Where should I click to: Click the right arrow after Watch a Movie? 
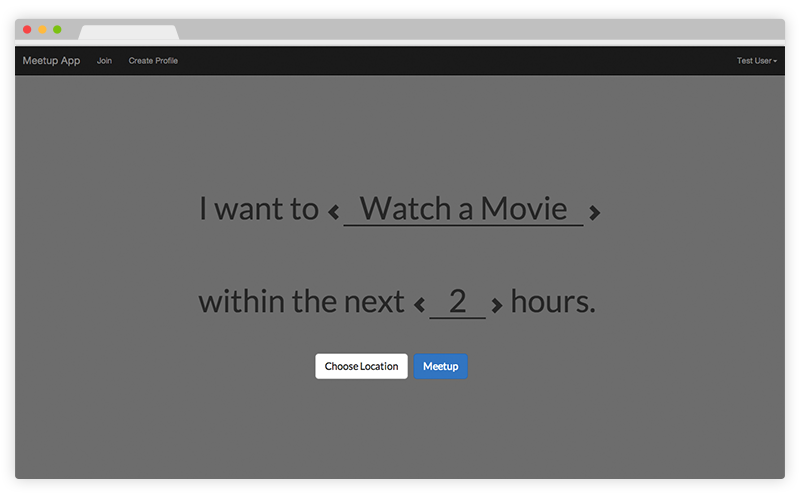click(594, 212)
